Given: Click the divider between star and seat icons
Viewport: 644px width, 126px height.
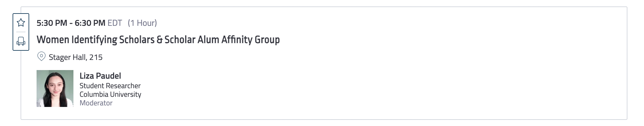Looking at the screenshot, I should [x=21, y=32].
